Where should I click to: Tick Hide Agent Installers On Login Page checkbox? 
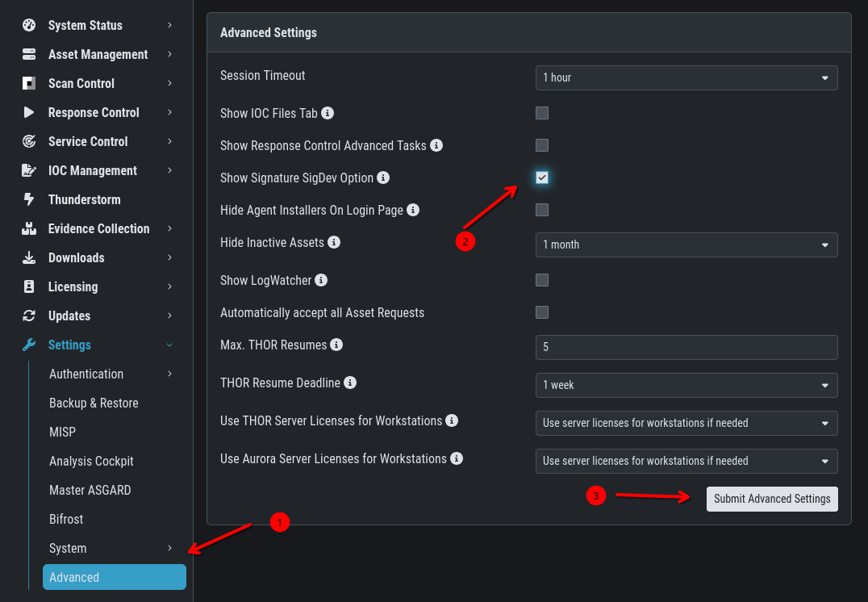(x=542, y=210)
